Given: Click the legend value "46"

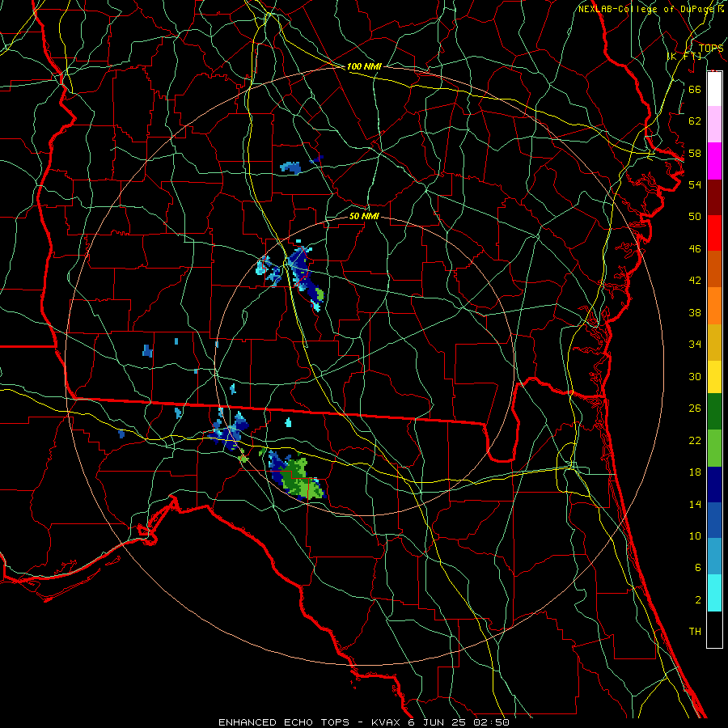Looking at the screenshot, I should [x=695, y=249].
